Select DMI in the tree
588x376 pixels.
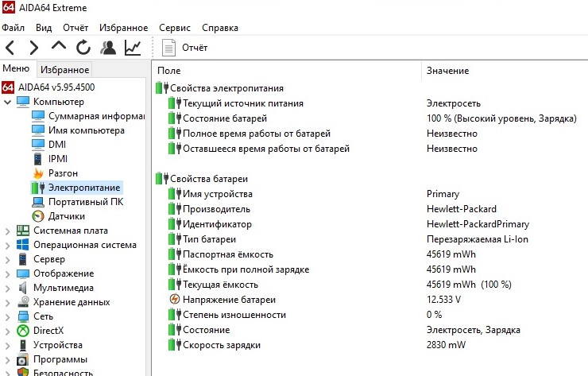point(57,145)
